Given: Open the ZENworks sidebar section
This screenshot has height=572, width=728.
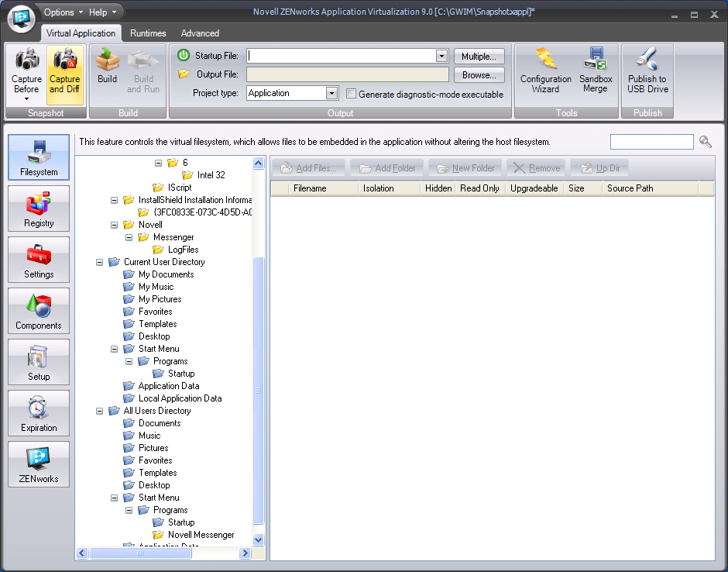Looking at the screenshot, I should coord(39,464).
